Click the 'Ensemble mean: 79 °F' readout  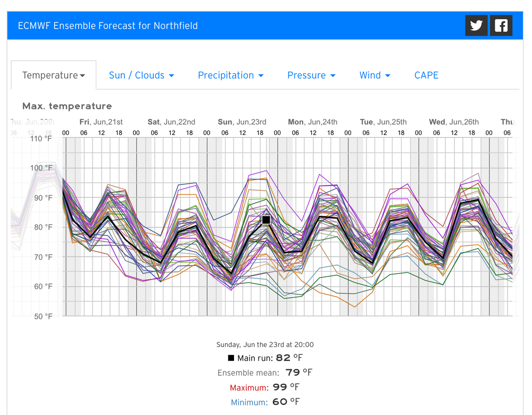pyautogui.click(x=265, y=372)
